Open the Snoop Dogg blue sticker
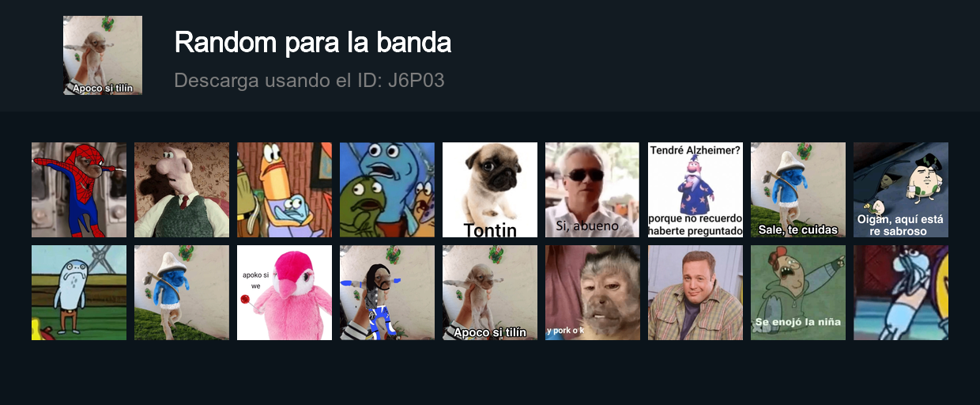This screenshot has width=980, height=405. pyautogui.click(x=387, y=293)
